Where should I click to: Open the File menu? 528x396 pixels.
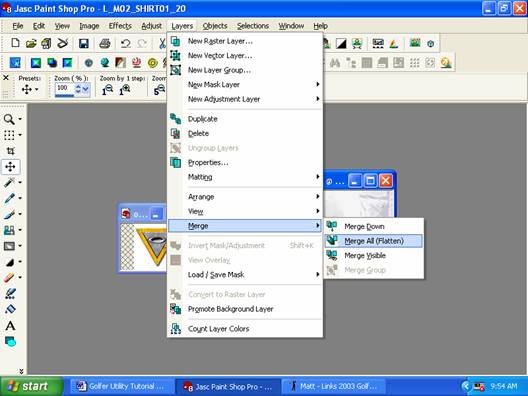(x=18, y=26)
